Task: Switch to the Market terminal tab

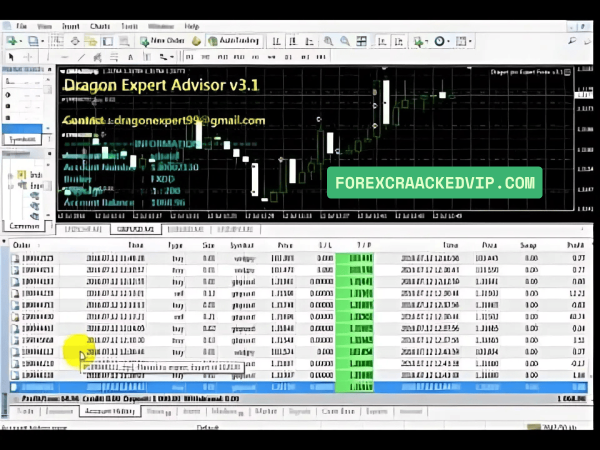Action: pyautogui.click(x=266, y=411)
